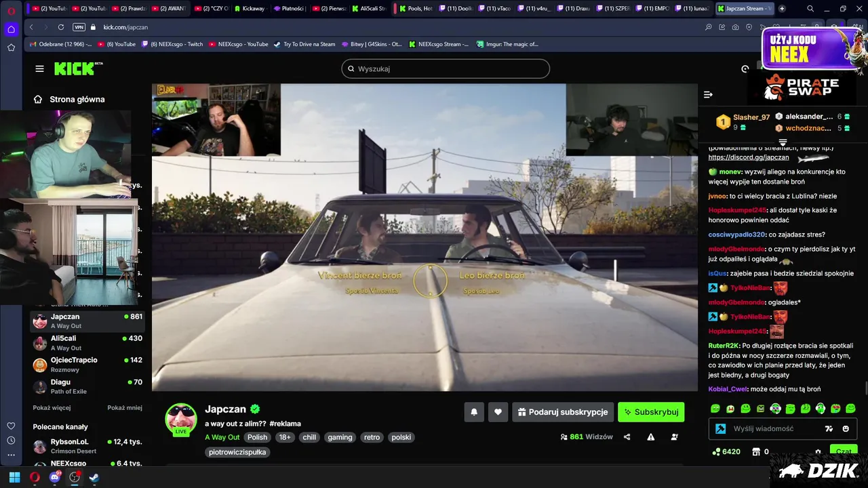Image resolution: width=868 pixels, height=488 pixels.
Task: Open the 7TV emote menu in chat
Action: point(829,429)
